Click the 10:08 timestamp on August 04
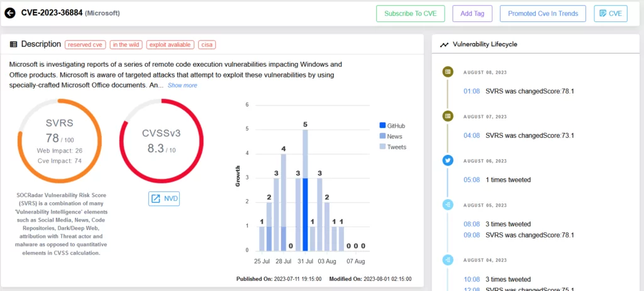 [x=472, y=279]
